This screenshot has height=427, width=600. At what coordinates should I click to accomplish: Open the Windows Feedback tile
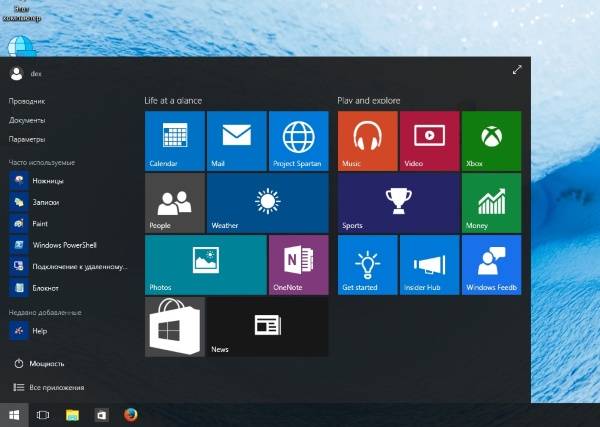point(491,265)
